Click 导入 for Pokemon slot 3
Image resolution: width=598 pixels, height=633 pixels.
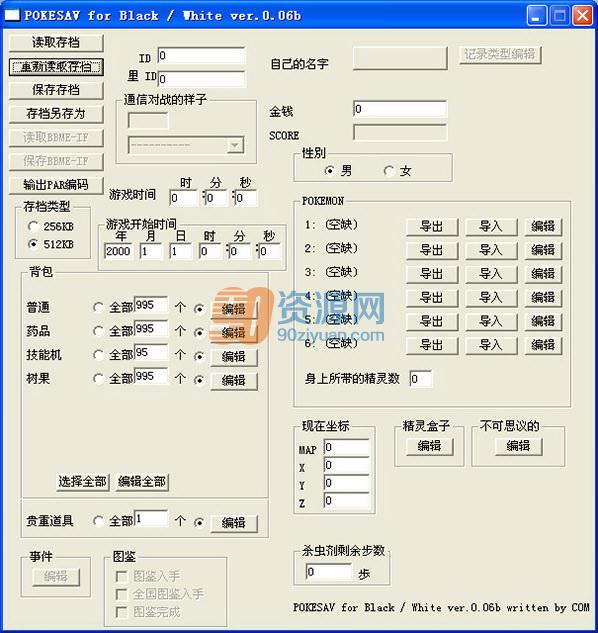(x=491, y=274)
